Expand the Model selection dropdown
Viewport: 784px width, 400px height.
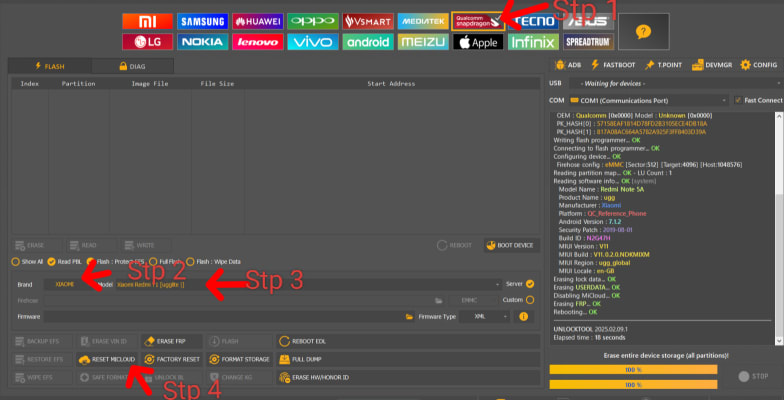(x=308, y=284)
